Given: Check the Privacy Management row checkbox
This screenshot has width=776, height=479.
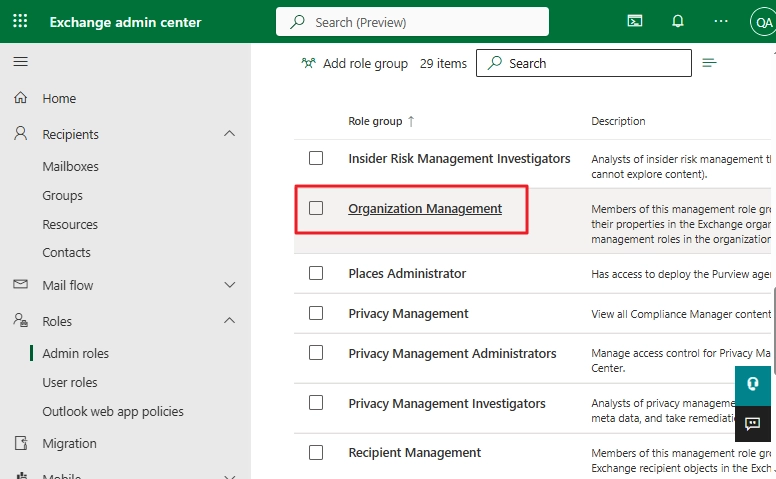Looking at the screenshot, I should [x=316, y=313].
